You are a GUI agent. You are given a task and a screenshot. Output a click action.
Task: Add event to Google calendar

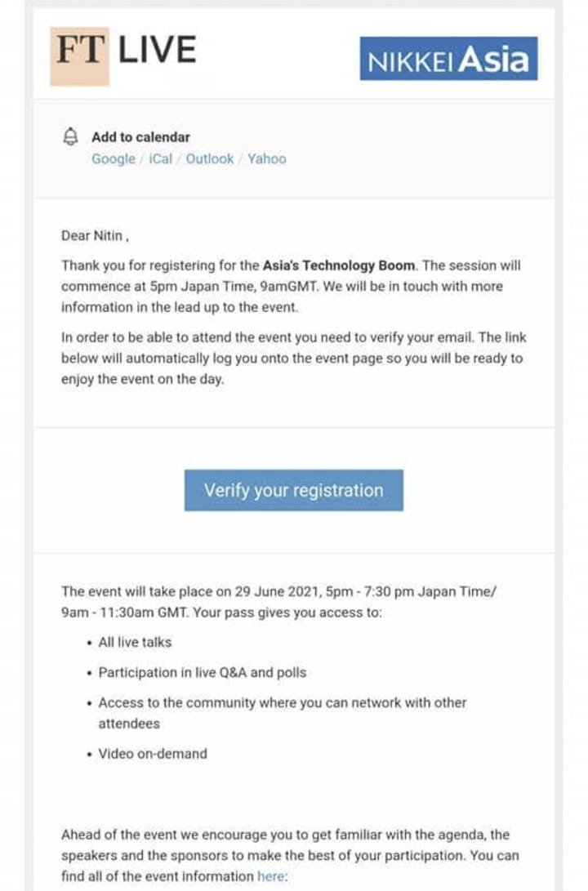tap(114, 159)
